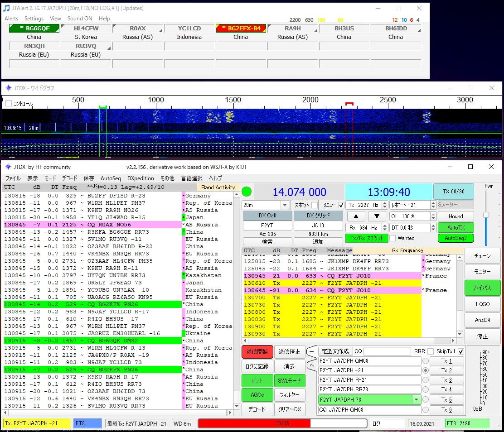
Task: Select the Tx 3 message radio button
Action: [425, 380]
